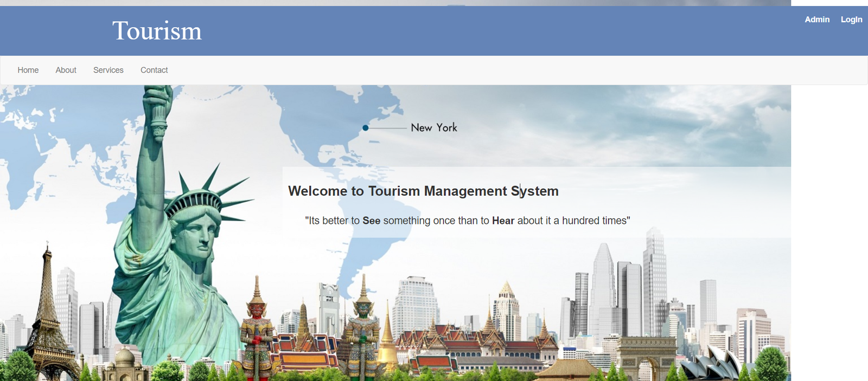Click the bold word Hear in quote
This screenshot has width=868, height=381.
coord(503,221)
